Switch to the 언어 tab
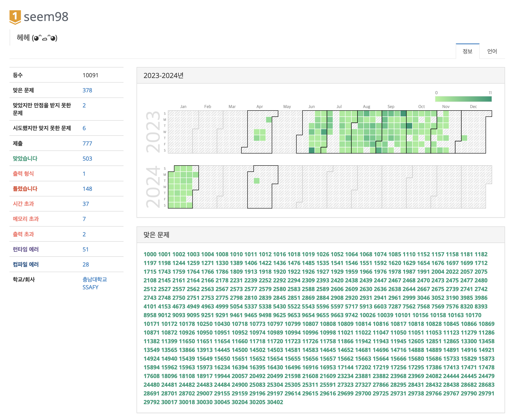This screenshot has height=420, width=515. 492,51
